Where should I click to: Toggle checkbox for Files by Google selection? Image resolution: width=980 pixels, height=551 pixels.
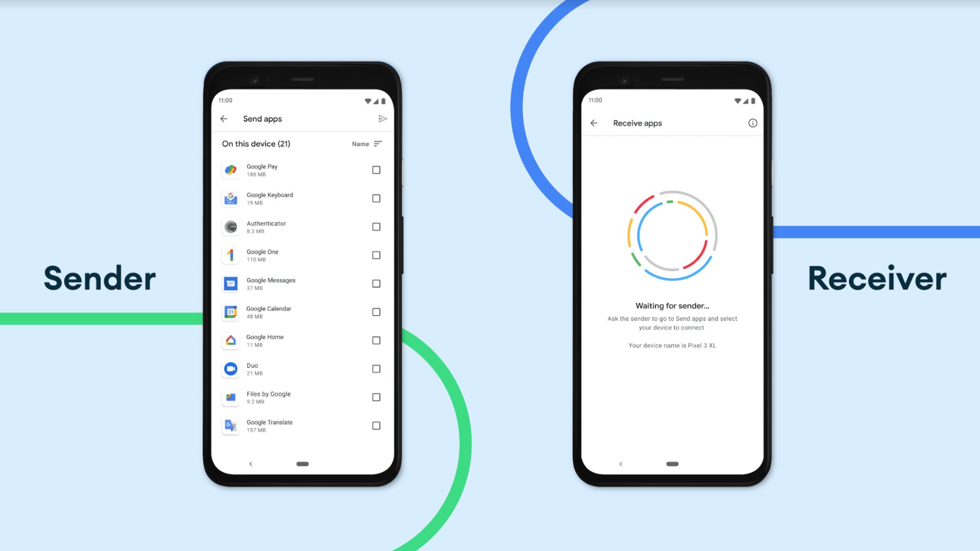point(376,397)
